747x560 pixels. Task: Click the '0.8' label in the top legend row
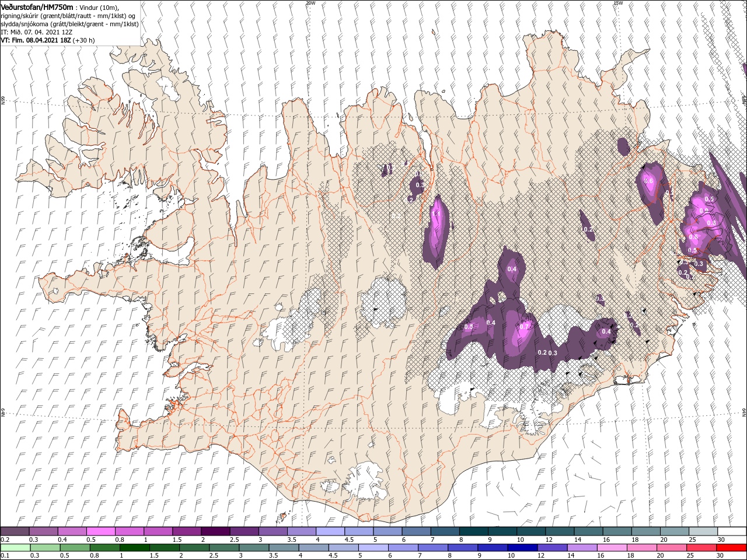[120, 540]
